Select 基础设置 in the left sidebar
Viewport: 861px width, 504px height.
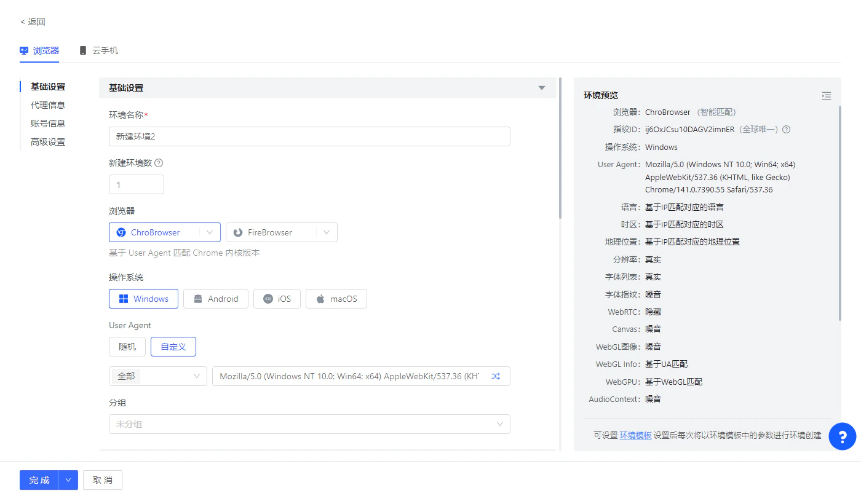tap(48, 87)
